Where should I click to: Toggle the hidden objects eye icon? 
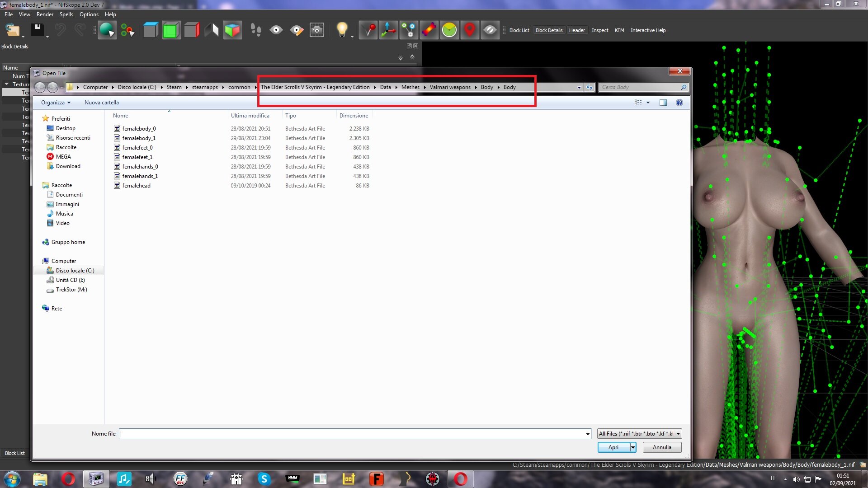pos(490,30)
